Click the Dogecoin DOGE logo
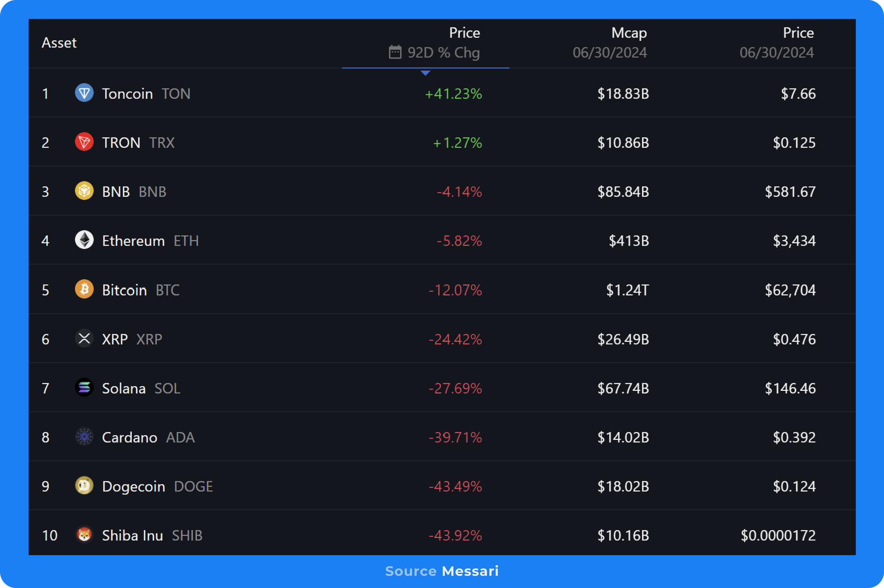This screenshot has height=588, width=884. [x=84, y=486]
